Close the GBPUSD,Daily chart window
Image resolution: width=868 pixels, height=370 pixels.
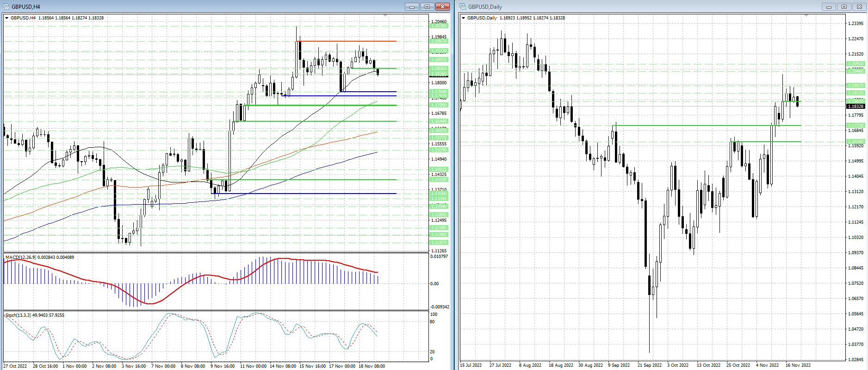[x=859, y=6]
